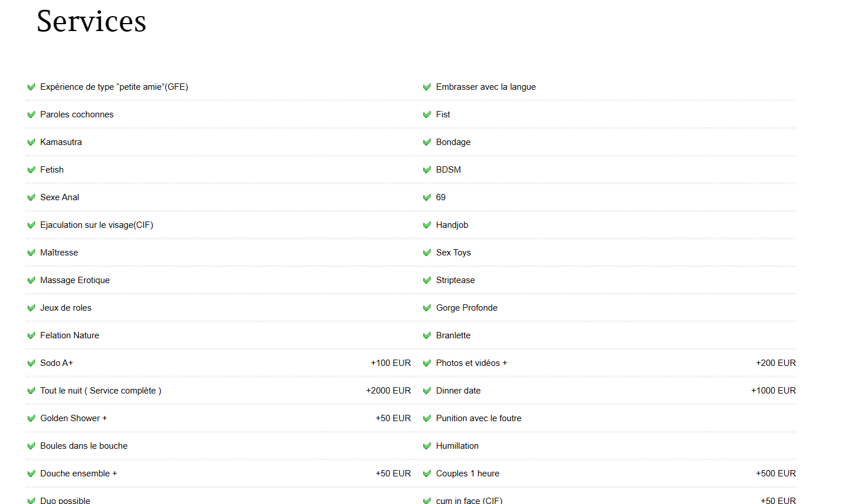Click the checkmark next to Handjob

[427, 225]
